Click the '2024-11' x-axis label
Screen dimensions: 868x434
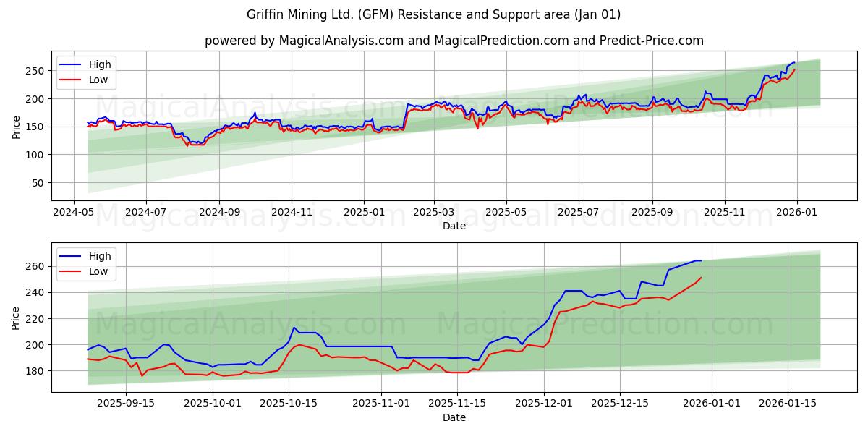tap(292, 213)
